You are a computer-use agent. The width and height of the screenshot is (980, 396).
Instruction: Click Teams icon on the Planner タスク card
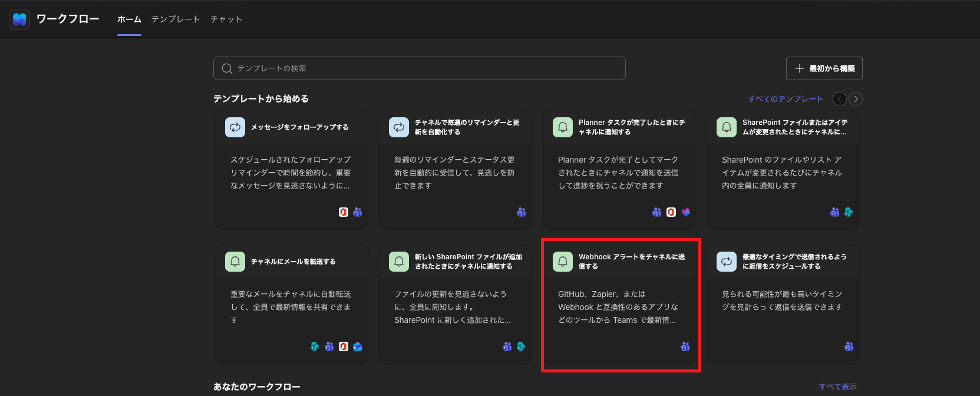(657, 212)
